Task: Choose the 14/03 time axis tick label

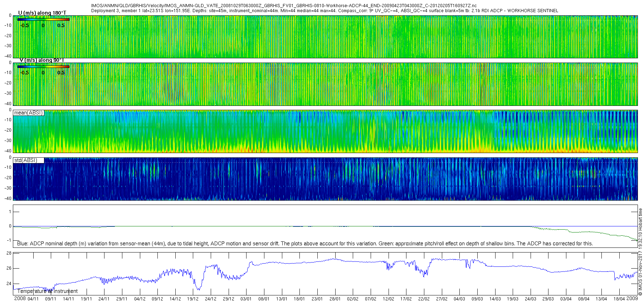Action: click(x=495, y=299)
